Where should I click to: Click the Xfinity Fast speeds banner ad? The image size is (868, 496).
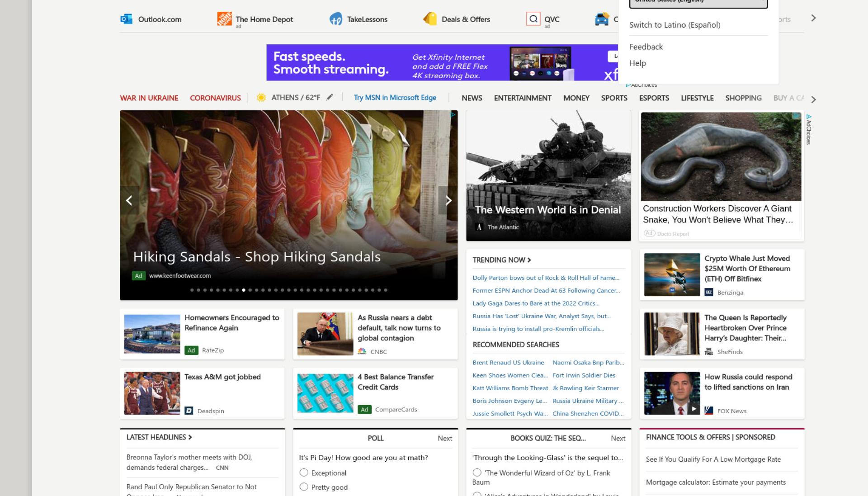pyautogui.click(x=442, y=62)
